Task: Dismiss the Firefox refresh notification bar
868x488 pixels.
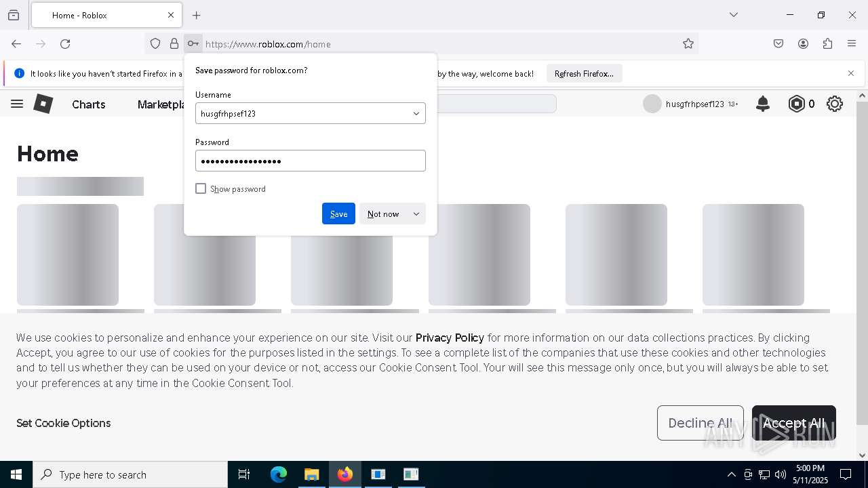Action: (851, 73)
